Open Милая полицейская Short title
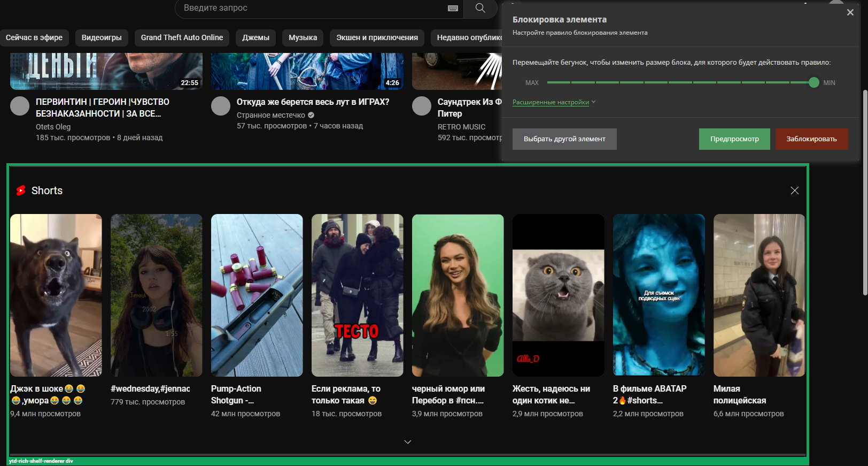The height and width of the screenshot is (466, 868). click(740, 394)
